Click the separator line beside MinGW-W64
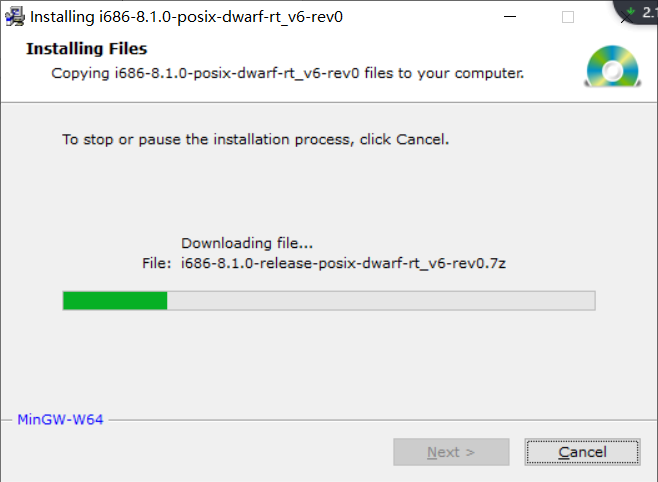Image resolution: width=658 pixels, height=482 pixels. click(x=382, y=420)
